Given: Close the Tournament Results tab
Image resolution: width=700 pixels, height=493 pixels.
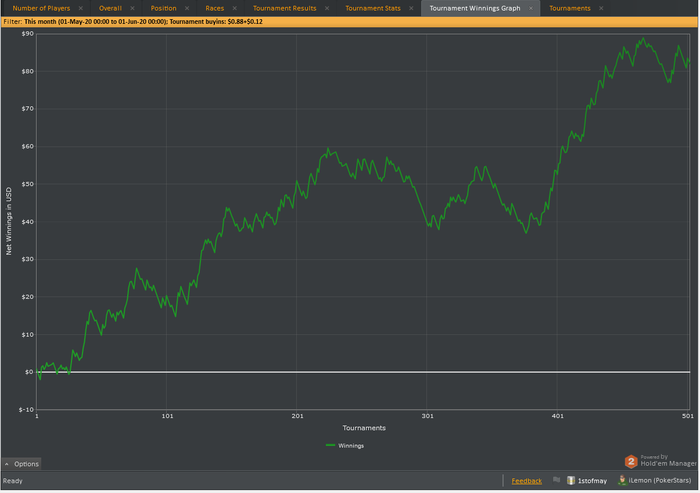Looking at the screenshot, I should pos(327,8).
